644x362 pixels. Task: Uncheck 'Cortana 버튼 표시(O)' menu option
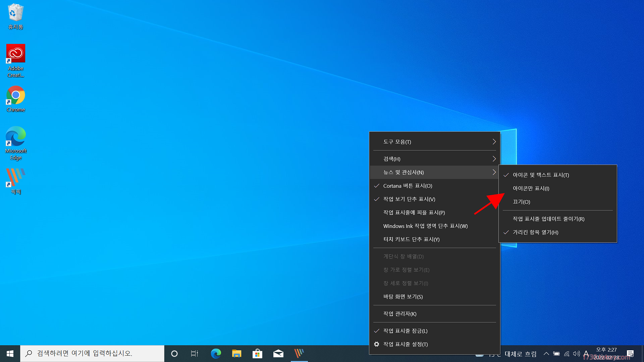[408, 186]
